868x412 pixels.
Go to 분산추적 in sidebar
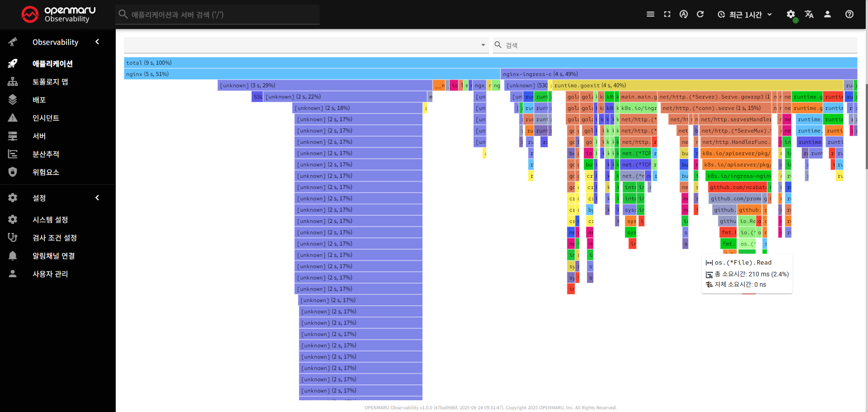coord(46,154)
